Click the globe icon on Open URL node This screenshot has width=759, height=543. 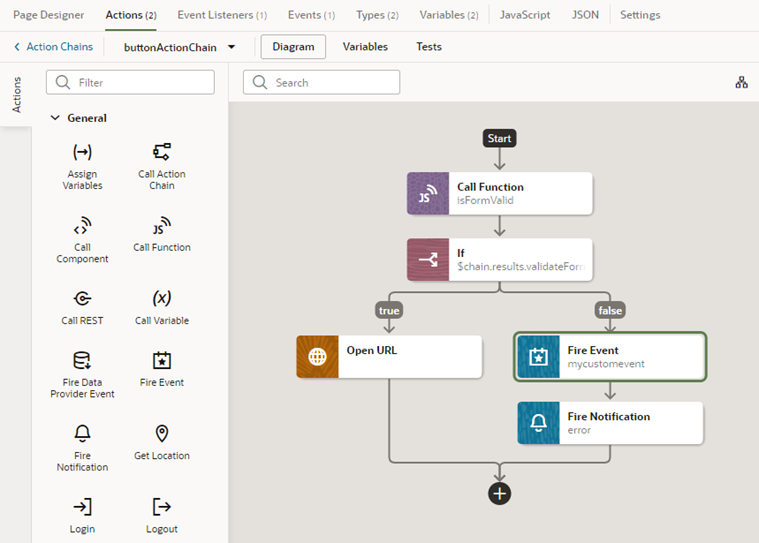coord(318,357)
